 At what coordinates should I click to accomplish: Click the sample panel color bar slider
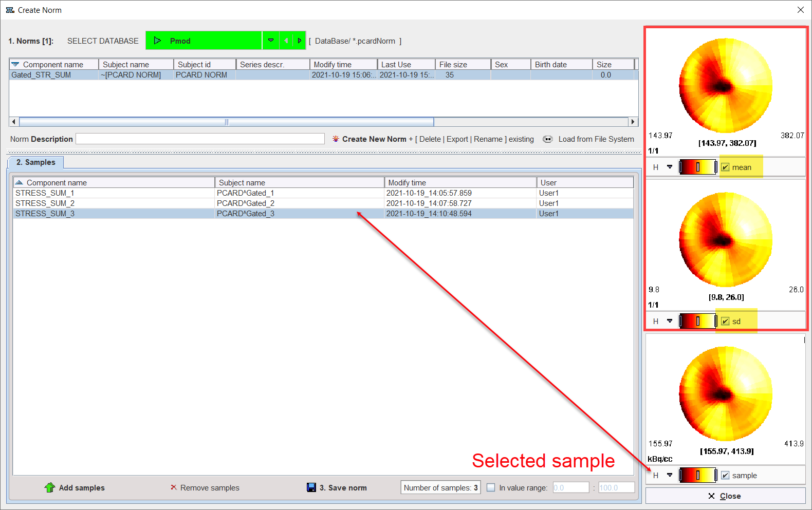pyautogui.click(x=698, y=475)
